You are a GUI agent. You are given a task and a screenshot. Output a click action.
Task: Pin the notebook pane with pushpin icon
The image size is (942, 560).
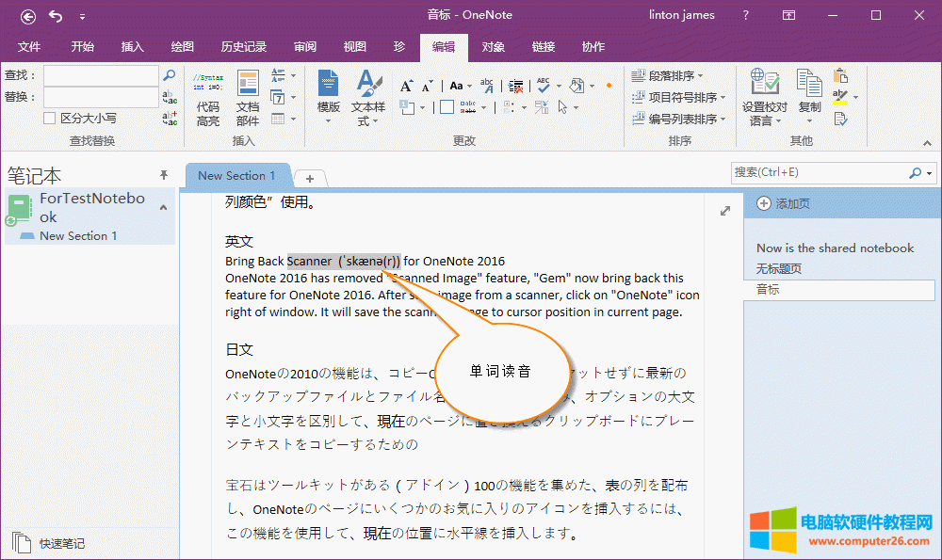pos(163,175)
